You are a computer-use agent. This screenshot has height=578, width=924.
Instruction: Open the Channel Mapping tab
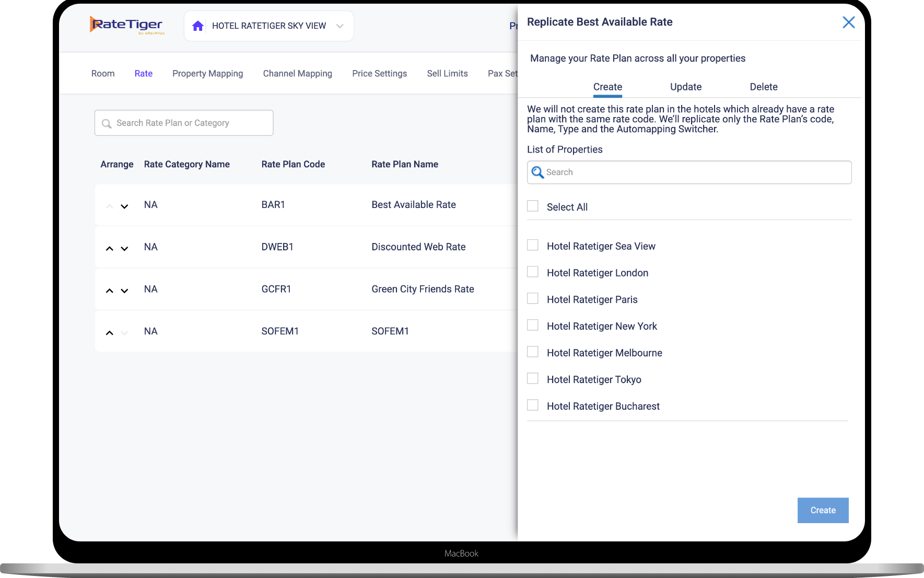[298, 74]
